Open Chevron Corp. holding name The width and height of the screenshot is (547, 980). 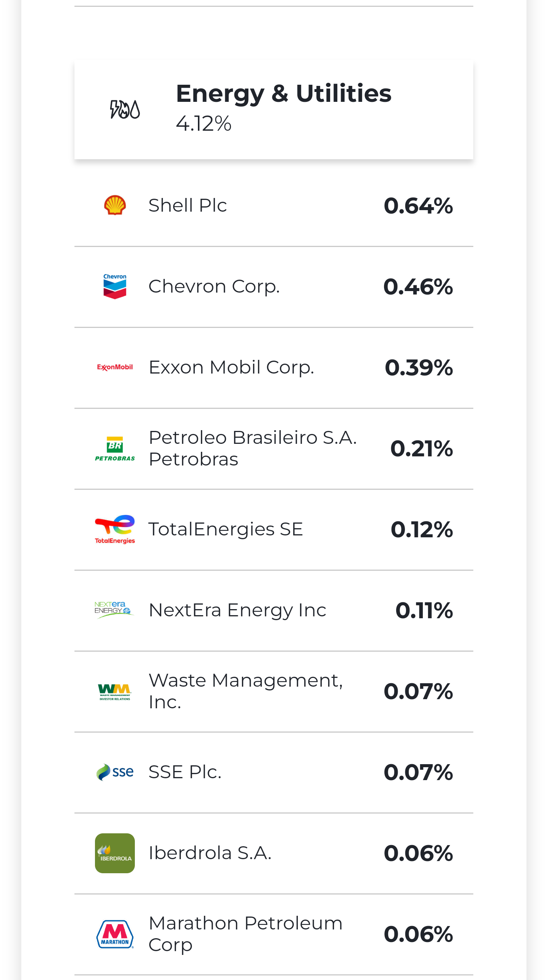[214, 287]
